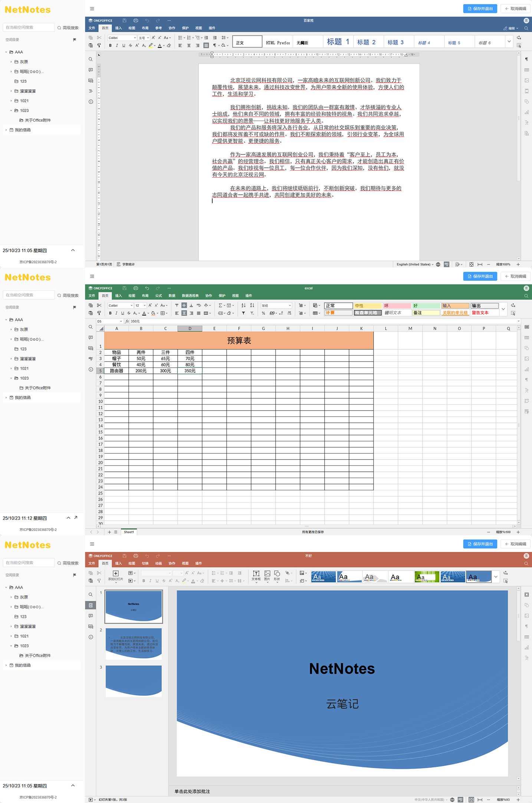This screenshot has width=532, height=803.
Task: Select the Sheet1 worksheet tab
Action: point(129,532)
